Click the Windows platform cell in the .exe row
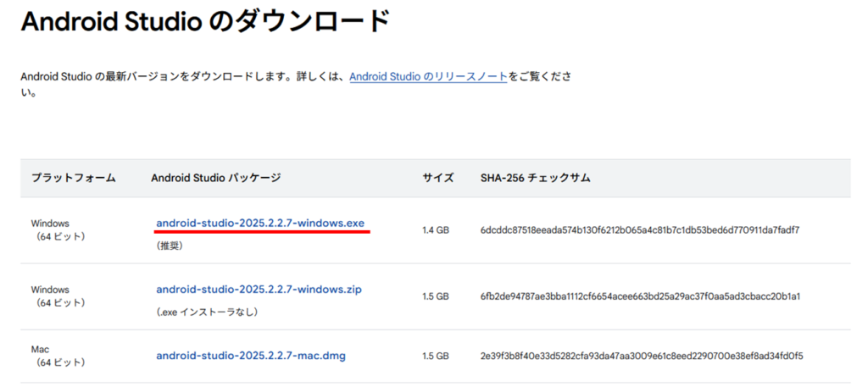This screenshot has width=868, height=387. [57, 230]
